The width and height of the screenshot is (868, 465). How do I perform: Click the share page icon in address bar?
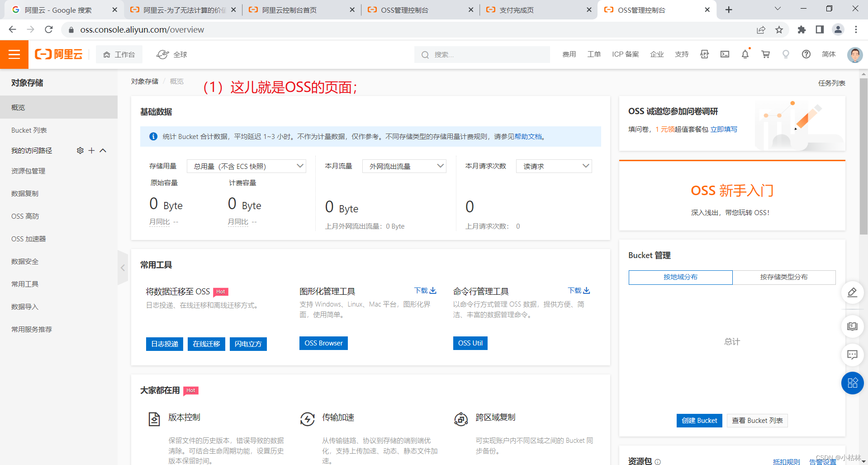(761, 29)
